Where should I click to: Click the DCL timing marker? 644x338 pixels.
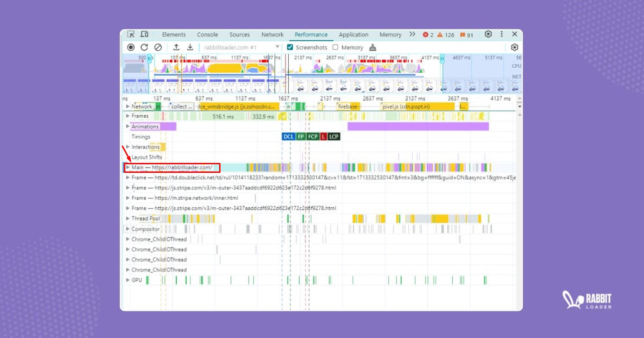click(x=288, y=136)
